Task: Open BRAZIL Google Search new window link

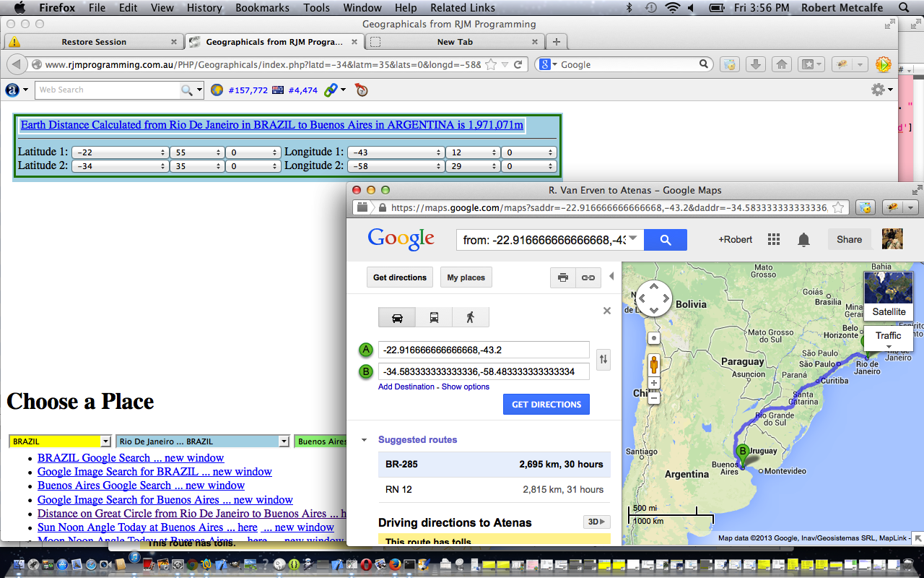Action: click(x=131, y=458)
